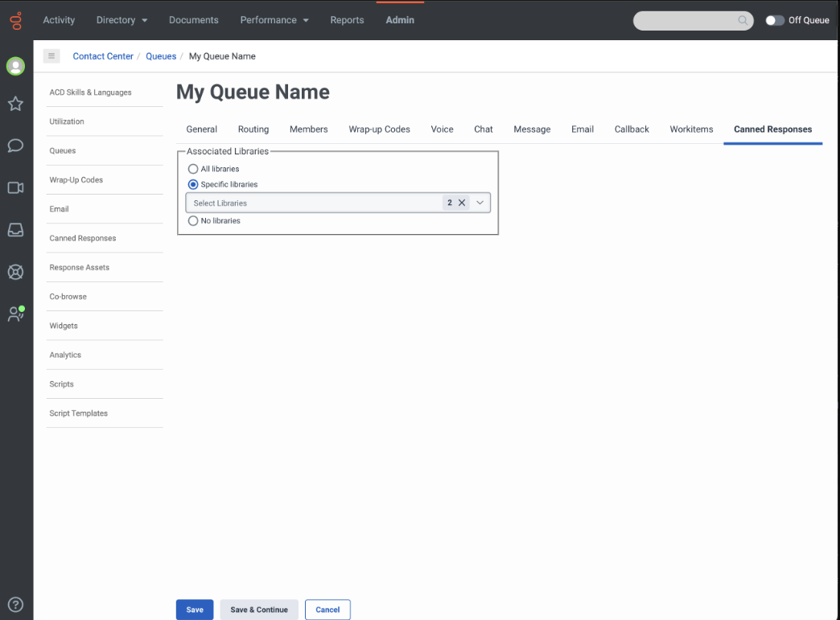The width and height of the screenshot is (840, 620).
Task: Open the inbox tray icon
Action: pyautogui.click(x=15, y=229)
